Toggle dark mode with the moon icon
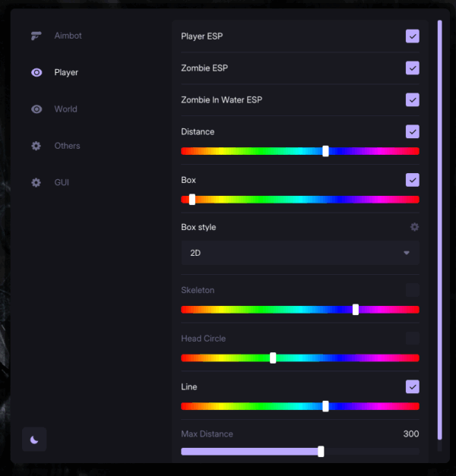Image resolution: width=456 pixels, height=476 pixels. pos(34,440)
